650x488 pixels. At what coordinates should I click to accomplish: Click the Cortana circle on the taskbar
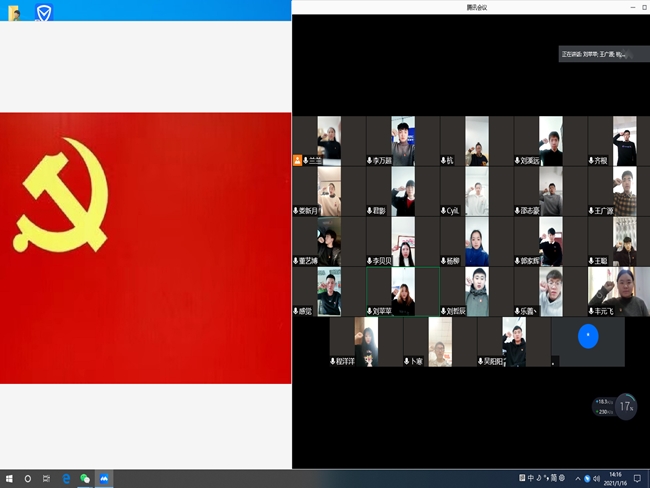coord(28,479)
